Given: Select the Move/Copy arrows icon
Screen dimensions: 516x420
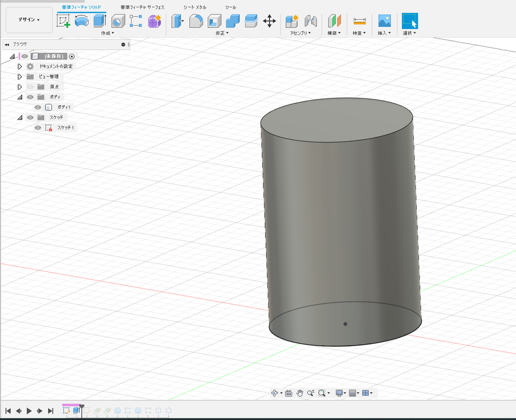Looking at the screenshot, I should [x=270, y=21].
